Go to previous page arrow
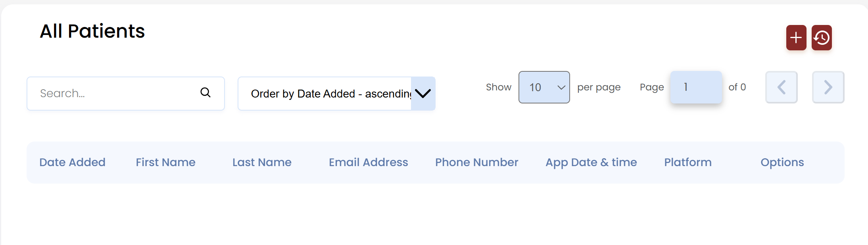Screen dimensions: 868x245 (781, 87)
